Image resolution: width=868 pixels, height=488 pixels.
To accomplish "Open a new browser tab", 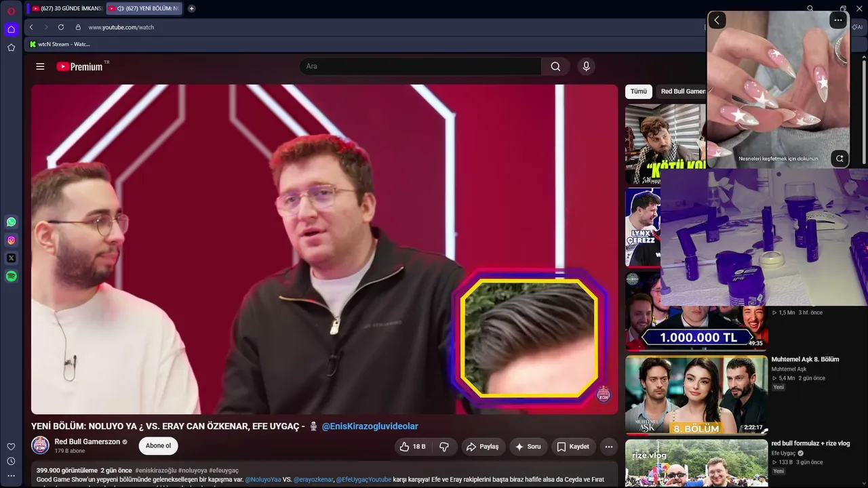I will 192,9.
